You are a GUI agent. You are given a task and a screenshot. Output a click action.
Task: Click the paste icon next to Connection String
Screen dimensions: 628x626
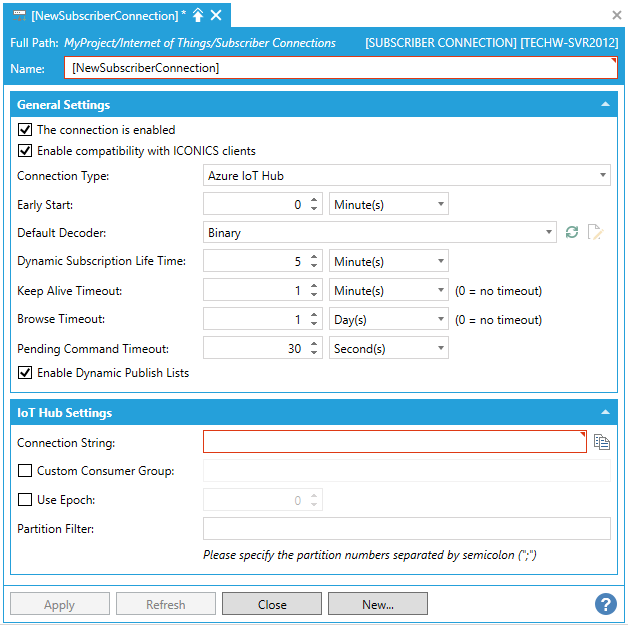602,442
